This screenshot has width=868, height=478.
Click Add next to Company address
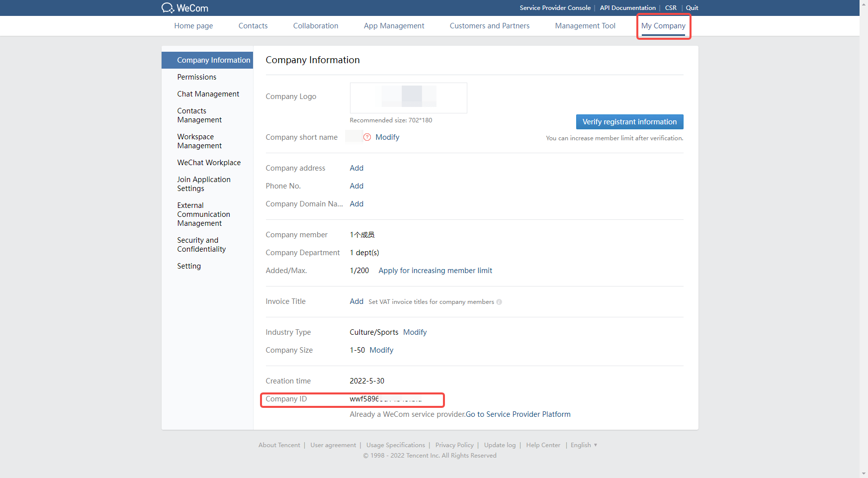coord(356,168)
